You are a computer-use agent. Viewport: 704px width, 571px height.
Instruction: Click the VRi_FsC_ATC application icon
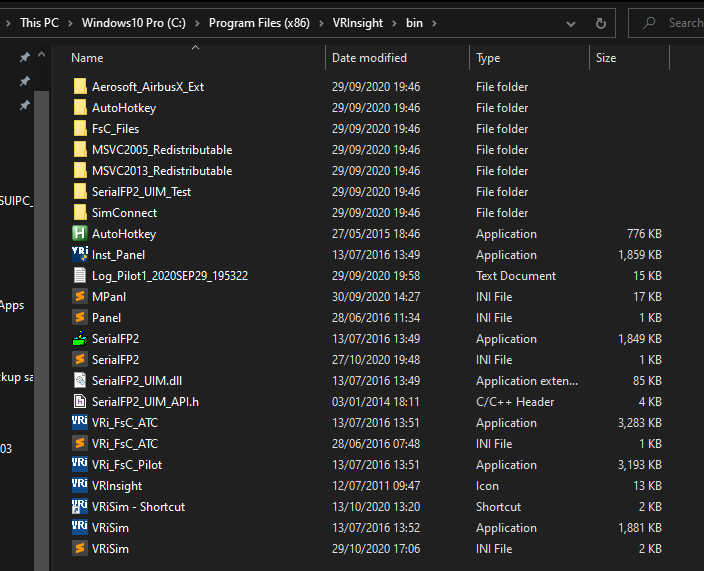[x=80, y=422]
